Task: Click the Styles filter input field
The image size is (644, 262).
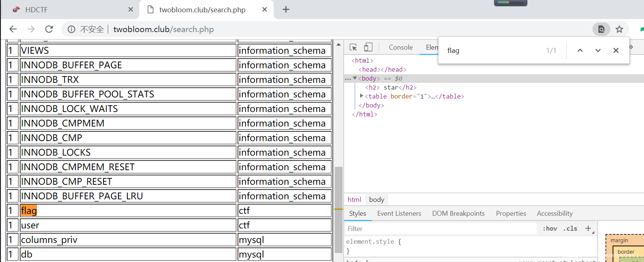Action: pos(441,229)
